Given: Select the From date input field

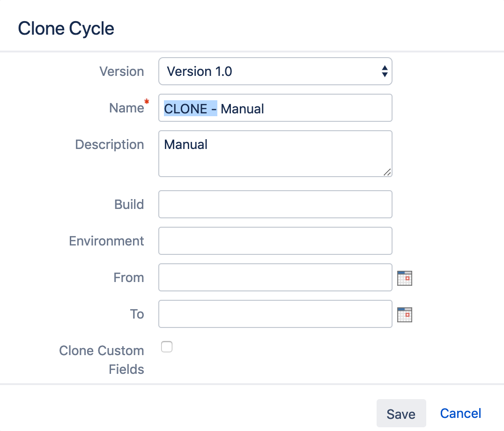Looking at the screenshot, I should pyautogui.click(x=275, y=277).
